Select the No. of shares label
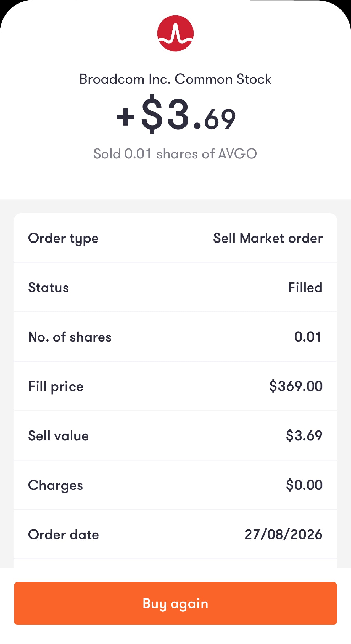351x644 pixels. pyautogui.click(x=70, y=337)
